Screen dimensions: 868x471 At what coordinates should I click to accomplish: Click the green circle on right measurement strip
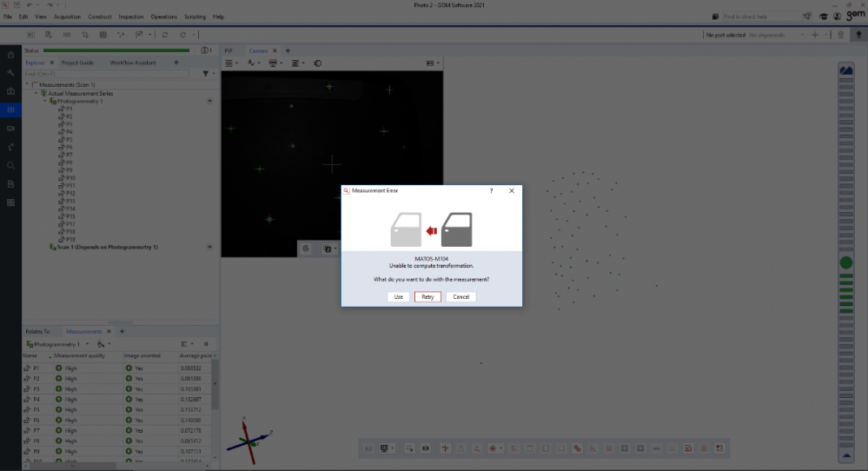pyautogui.click(x=846, y=262)
